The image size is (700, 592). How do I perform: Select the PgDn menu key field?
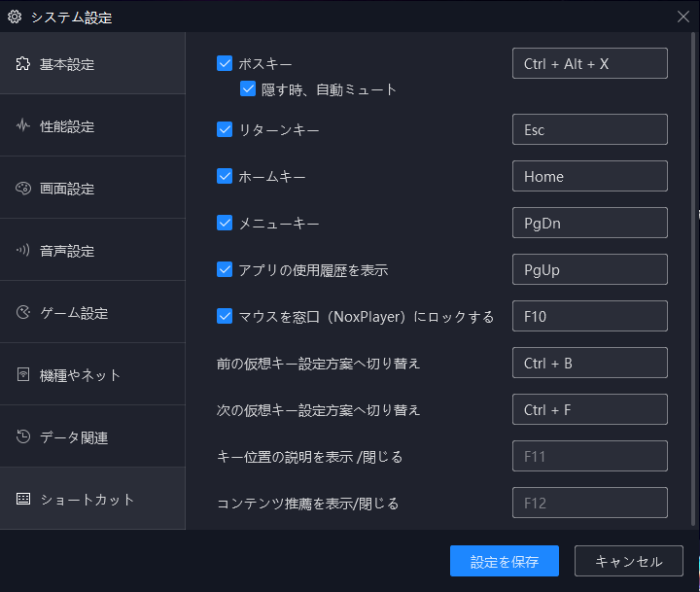point(590,223)
